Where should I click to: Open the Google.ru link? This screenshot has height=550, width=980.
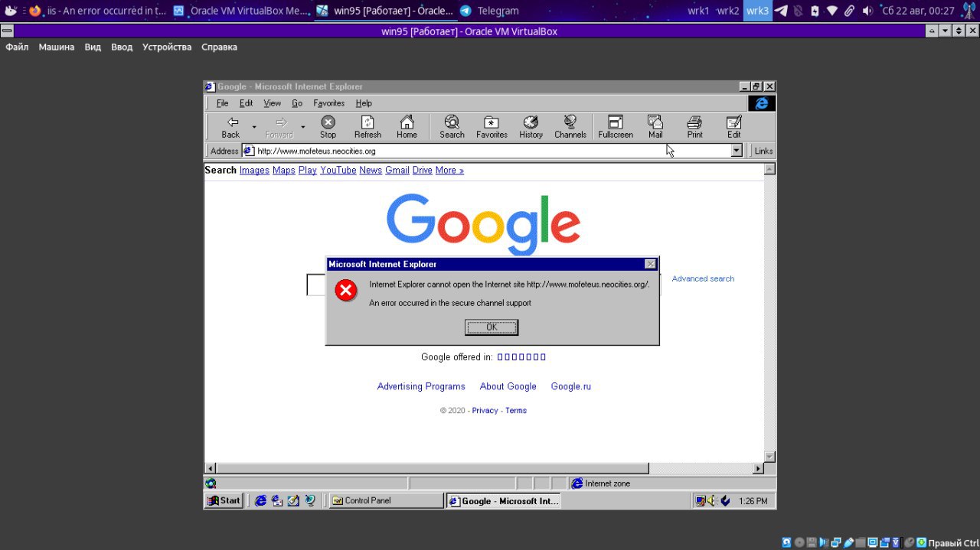[571, 386]
